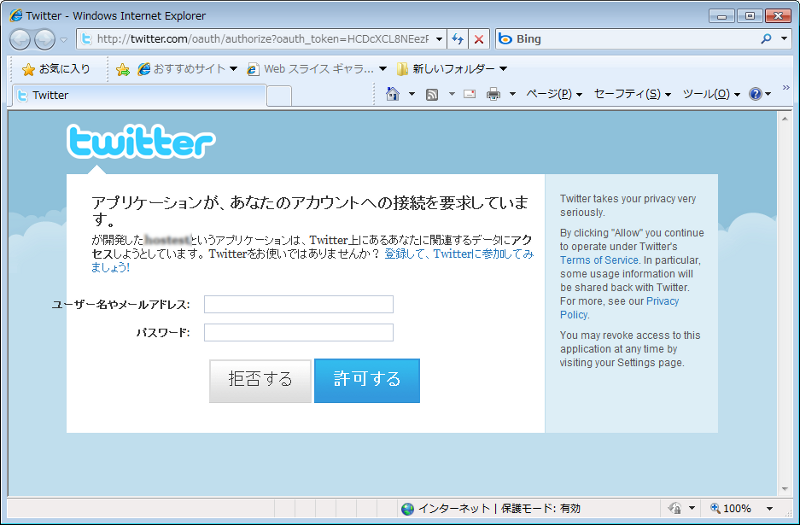This screenshot has width=800, height=525.
Task: Stop page loading with the red X icon
Action: click(479, 39)
